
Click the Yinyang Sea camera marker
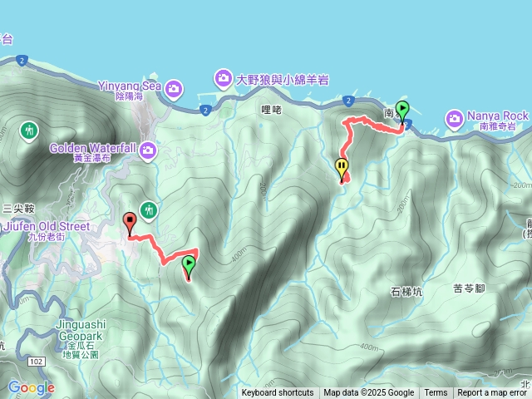coord(174,90)
